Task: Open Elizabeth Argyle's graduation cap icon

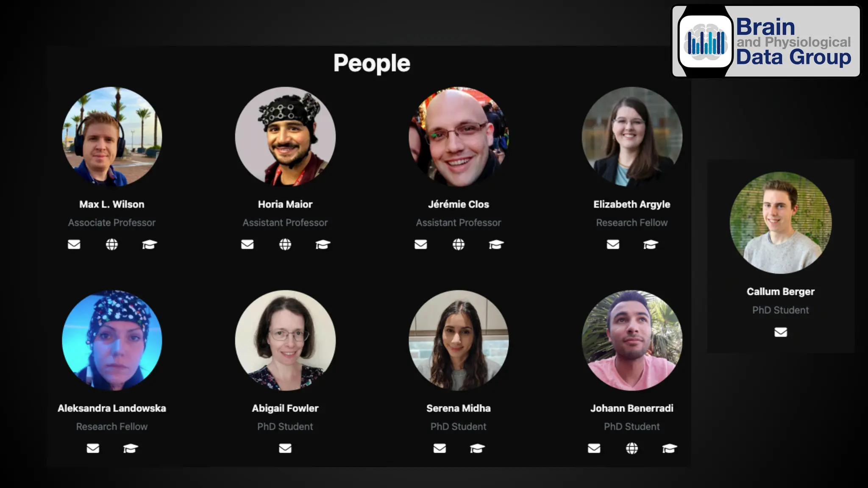Action: pos(651,244)
